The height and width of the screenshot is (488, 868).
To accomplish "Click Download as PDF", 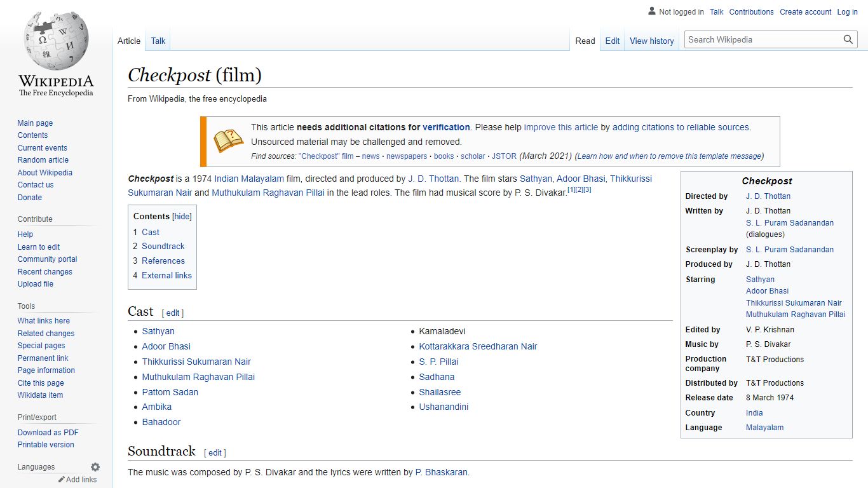I will coord(48,433).
